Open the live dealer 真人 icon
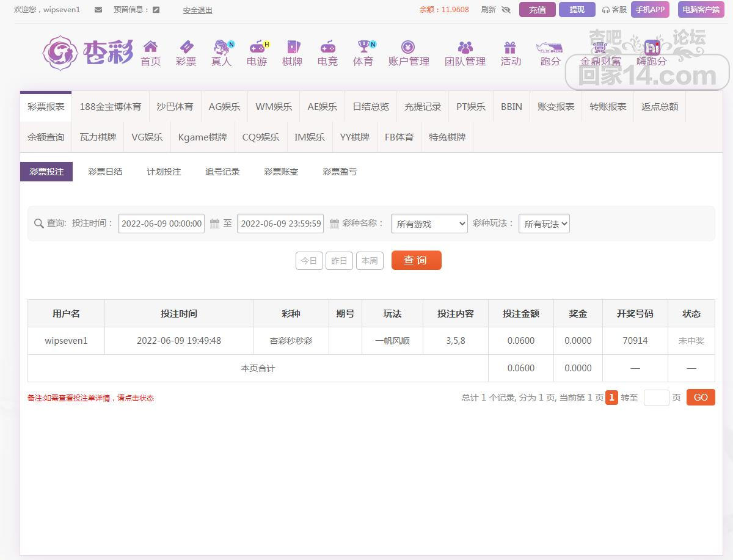 coord(221,48)
